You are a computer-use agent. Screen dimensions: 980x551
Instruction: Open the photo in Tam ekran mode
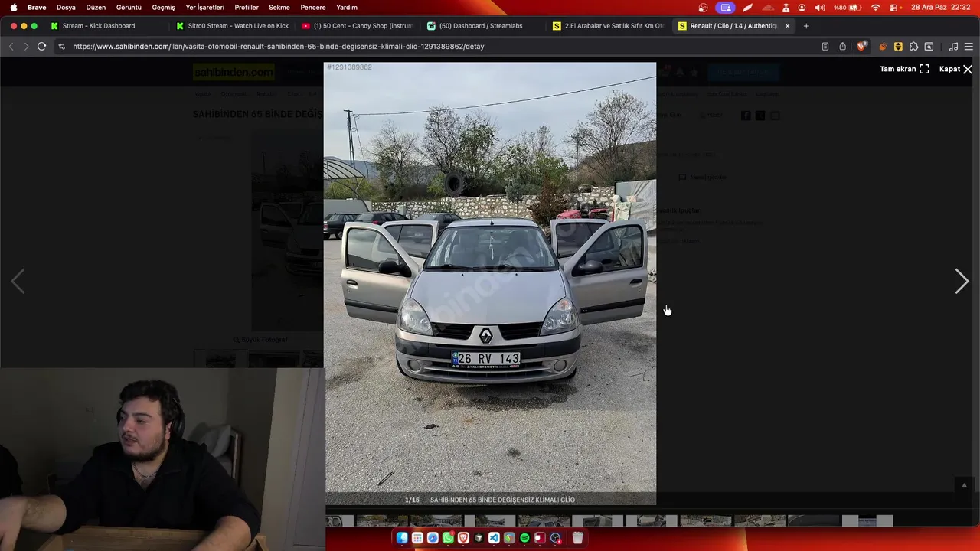click(904, 69)
